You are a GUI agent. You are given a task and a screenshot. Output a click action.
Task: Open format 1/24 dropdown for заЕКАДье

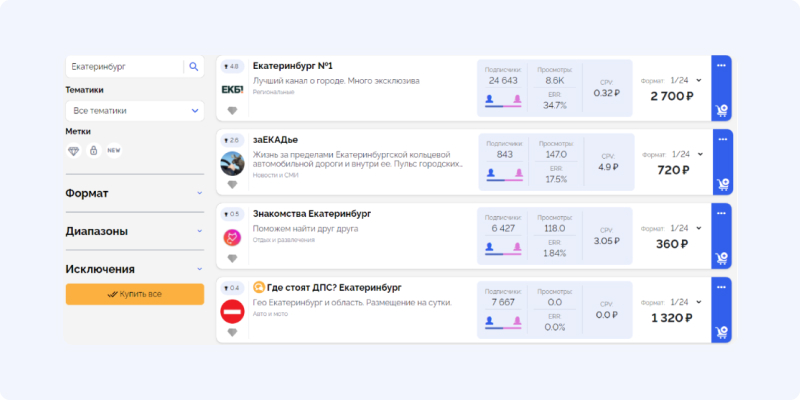(687, 154)
